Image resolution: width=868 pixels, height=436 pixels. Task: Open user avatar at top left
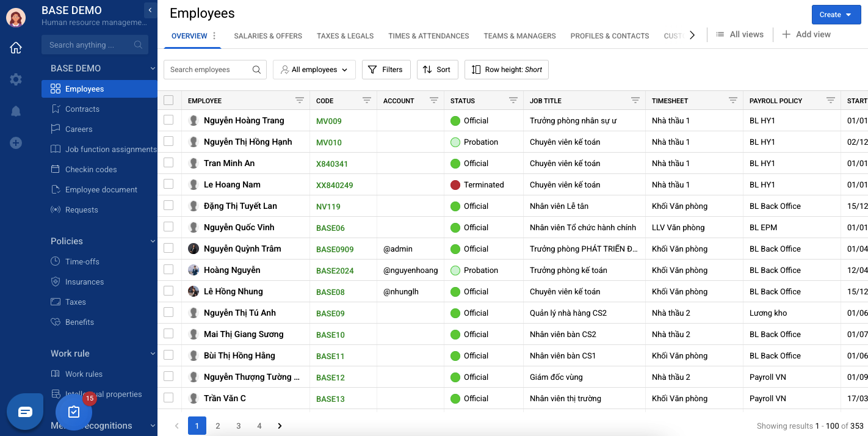16,18
